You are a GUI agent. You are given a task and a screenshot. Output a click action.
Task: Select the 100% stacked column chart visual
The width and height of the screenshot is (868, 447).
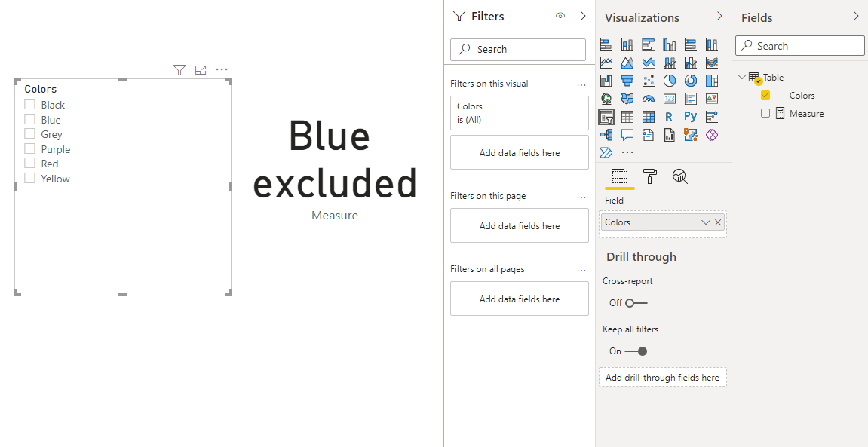point(712,44)
